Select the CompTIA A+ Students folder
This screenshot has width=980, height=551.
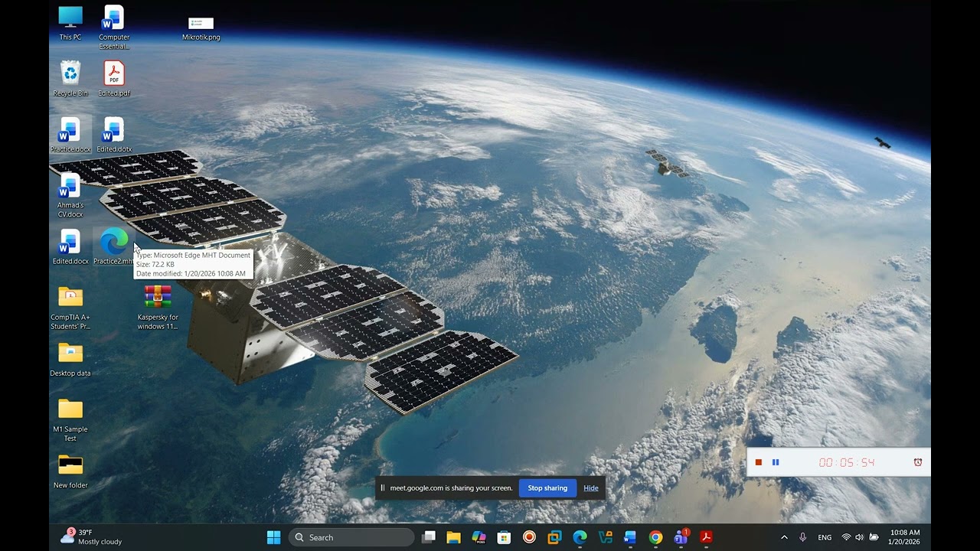70,307
